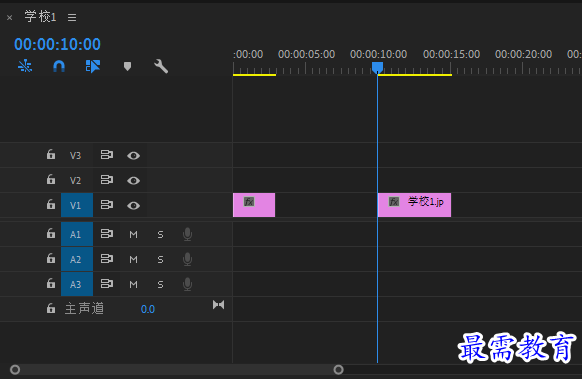
Task: Select the first pink clip on V1
Action: [x=254, y=205]
